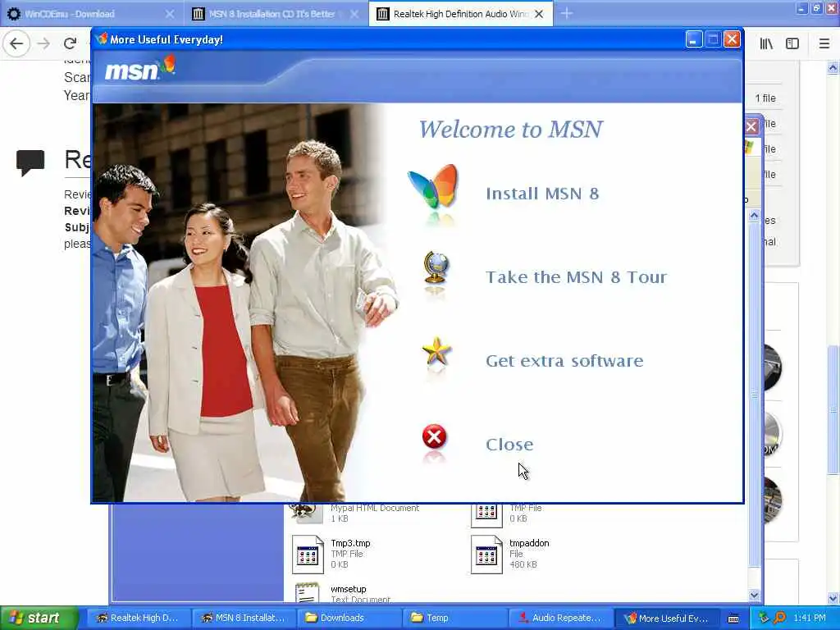
Task: Toggle browser sidebar icon
Action: pos(792,43)
